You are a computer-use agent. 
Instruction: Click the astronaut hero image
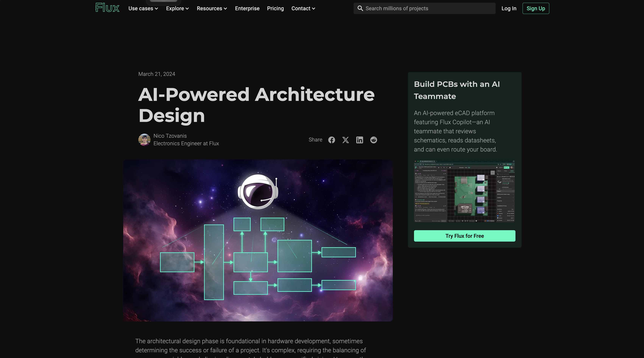tap(258, 240)
